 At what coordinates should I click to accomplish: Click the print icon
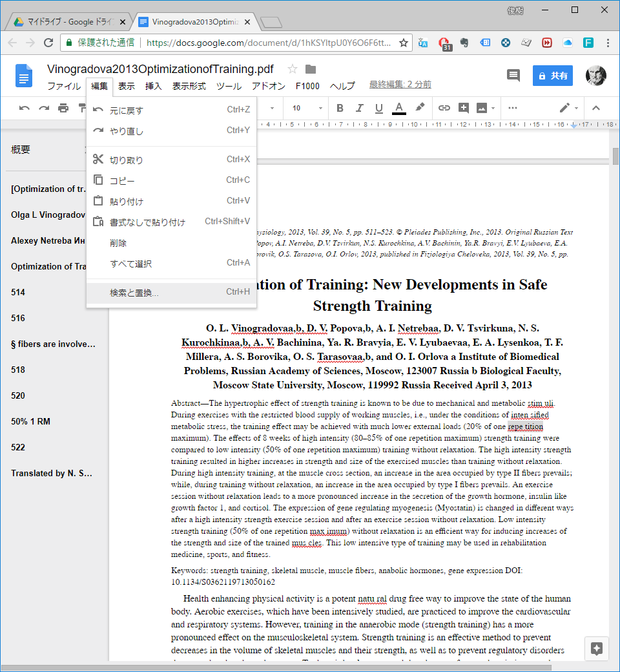point(63,108)
